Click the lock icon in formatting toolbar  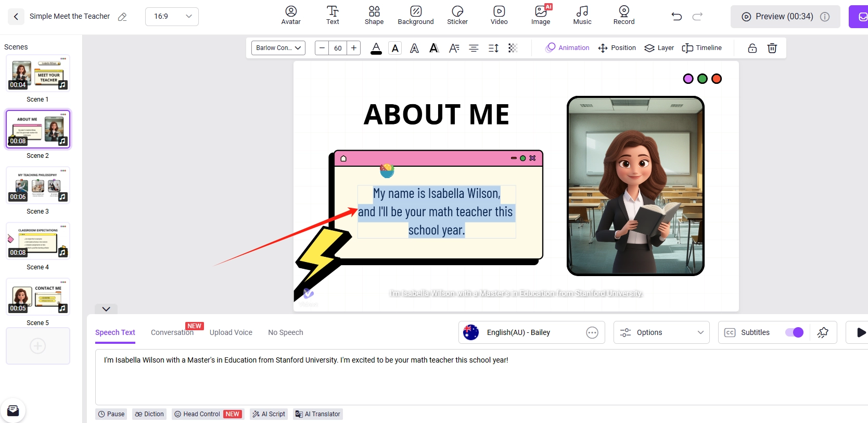point(752,48)
